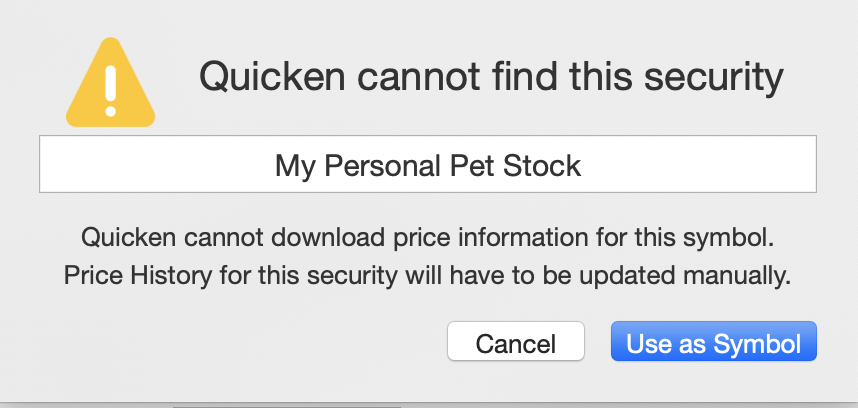Click the exclamation mark inside the warning icon
The image size is (858, 408).
tap(111, 91)
